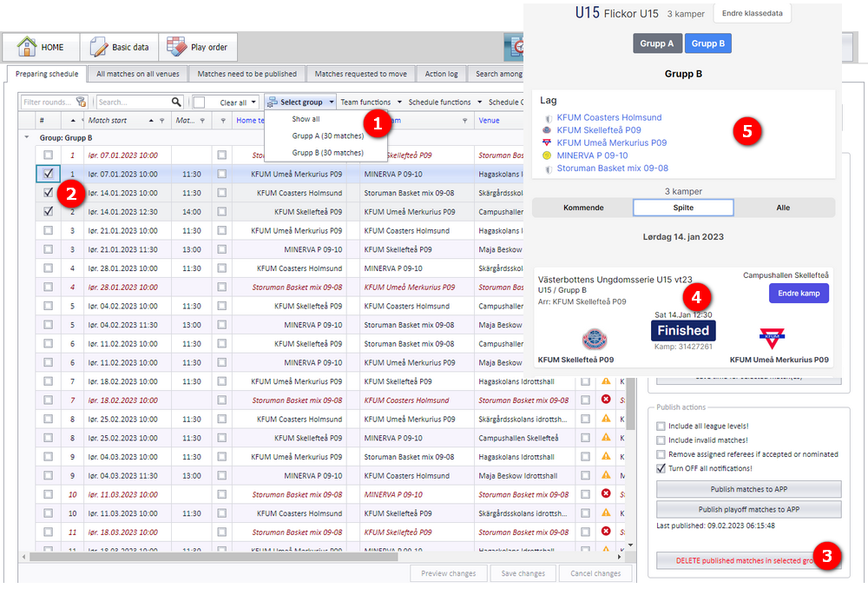Click DELETE published matches in selected group
The width and height of the screenshot is (868, 615).
click(748, 560)
